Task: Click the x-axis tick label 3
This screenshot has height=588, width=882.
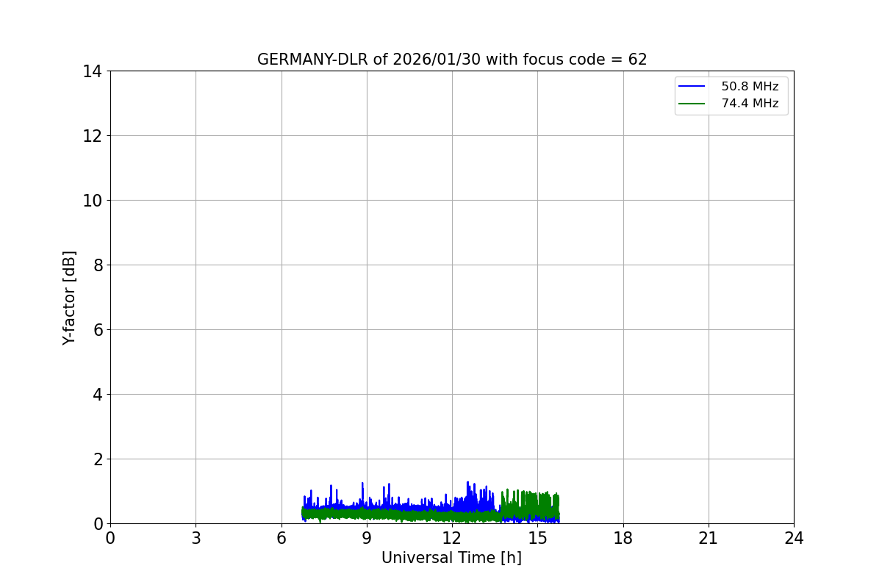Action: (196, 538)
